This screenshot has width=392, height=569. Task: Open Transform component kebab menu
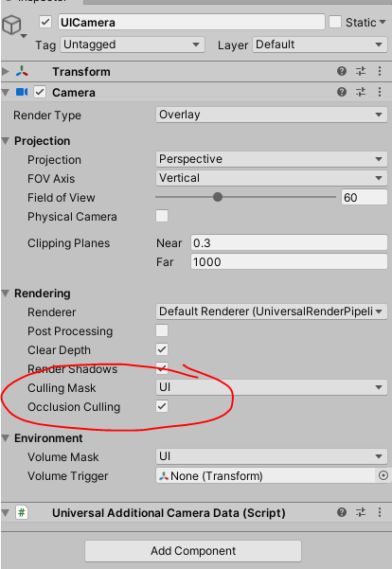pyautogui.click(x=380, y=71)
